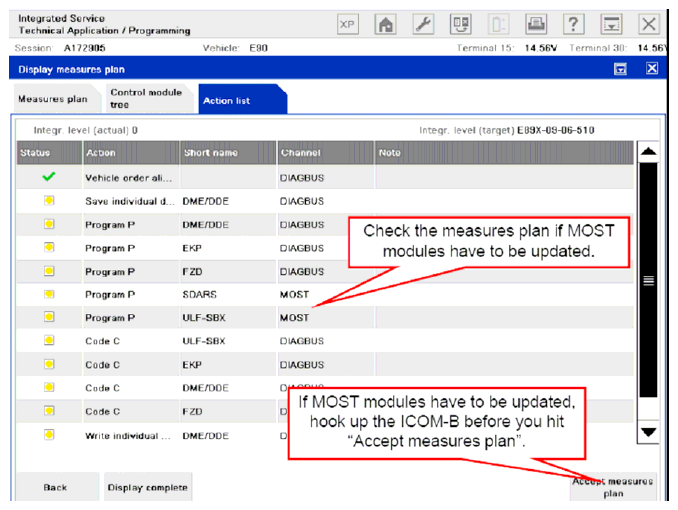Open the wrench service tools icon
678x510 pixels.
[x=423, y=24]
